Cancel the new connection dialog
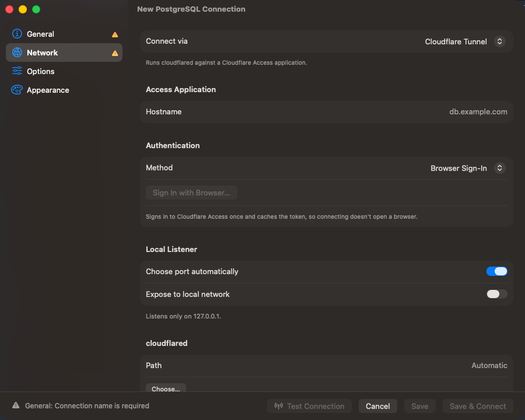This screenshot has height=420, width=525. point(377,406)
